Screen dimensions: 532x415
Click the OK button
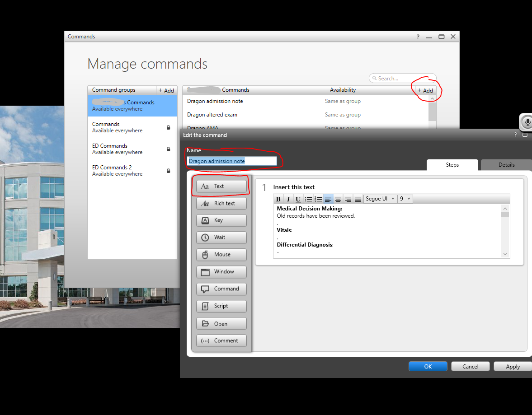tap(428, 367)
